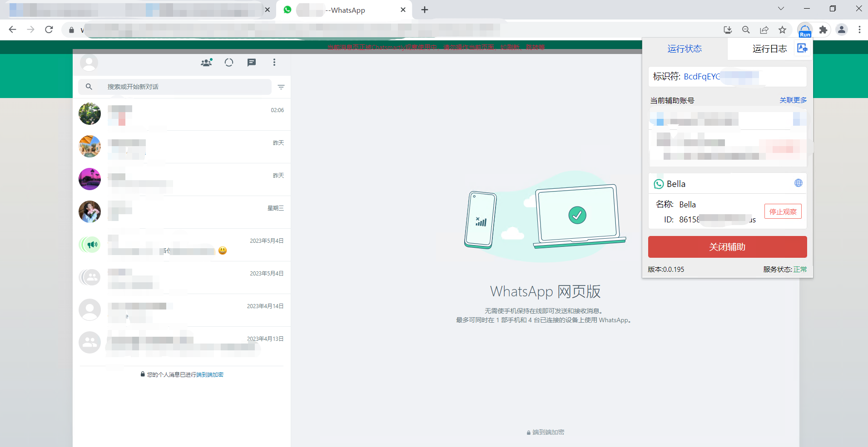
Task: Select the --WhatsApp browser tab
Action: (x=344, y=10)
